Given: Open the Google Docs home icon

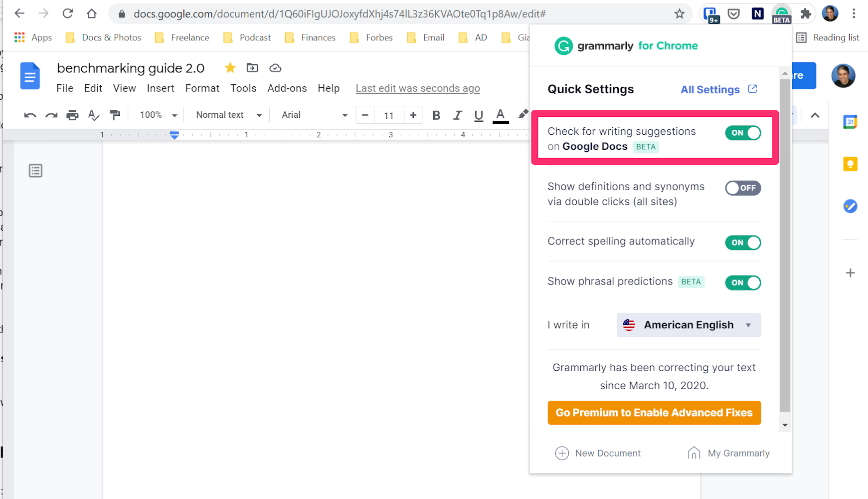Looking at the screenshot, I should (x=30, y=76).
